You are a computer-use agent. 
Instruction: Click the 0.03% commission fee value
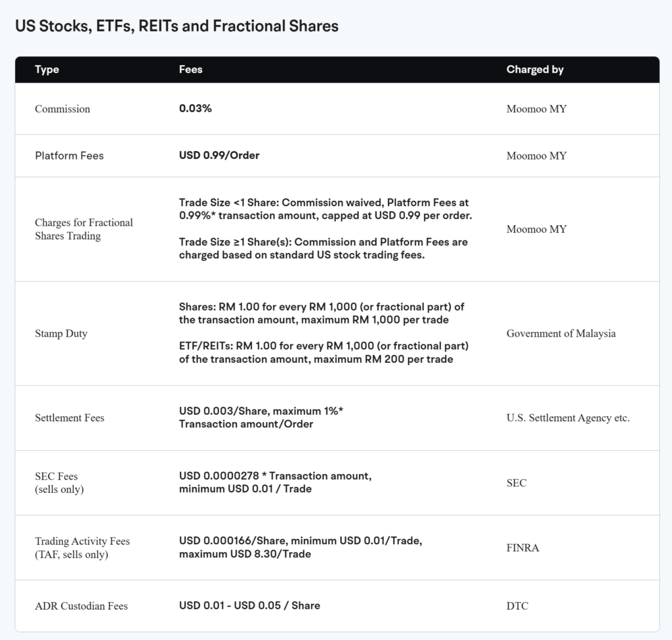pyautogui.click(x=196, y=108)
